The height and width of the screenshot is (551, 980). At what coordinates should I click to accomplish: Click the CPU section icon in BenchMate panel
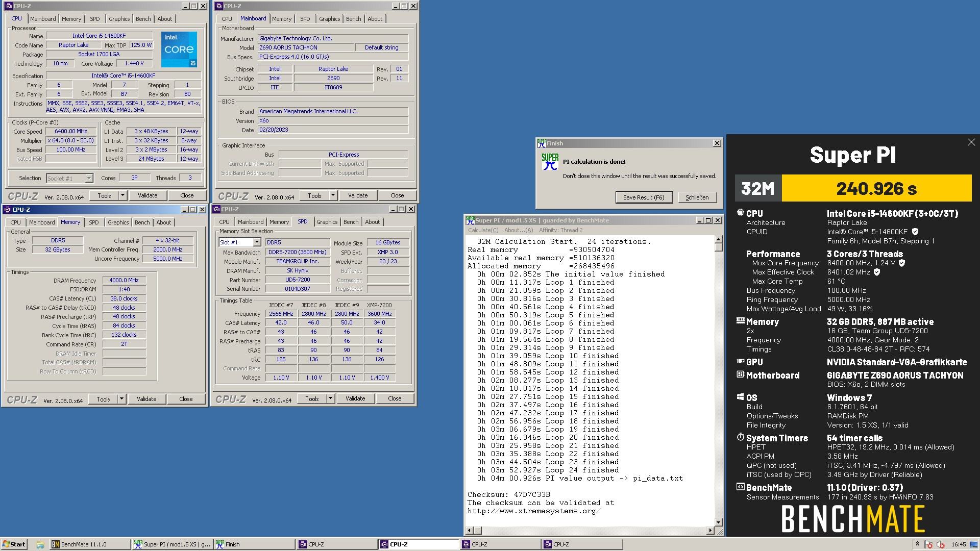(740, 213)
